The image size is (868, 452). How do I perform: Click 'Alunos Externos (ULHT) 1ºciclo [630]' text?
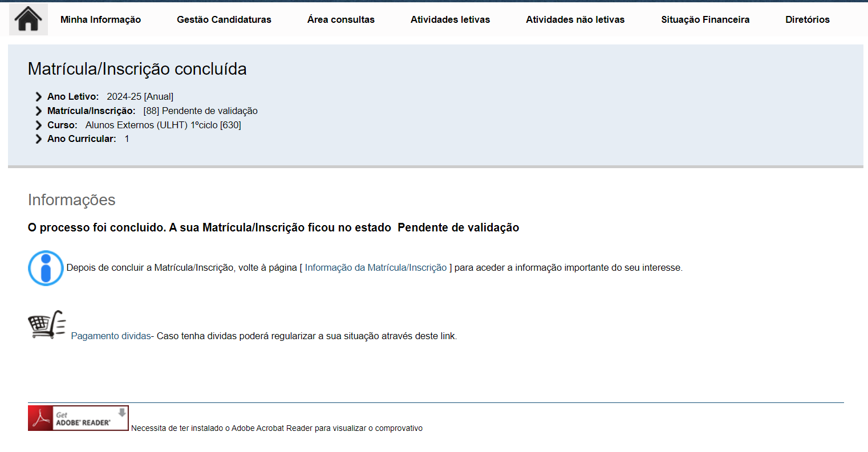(163, 125)
